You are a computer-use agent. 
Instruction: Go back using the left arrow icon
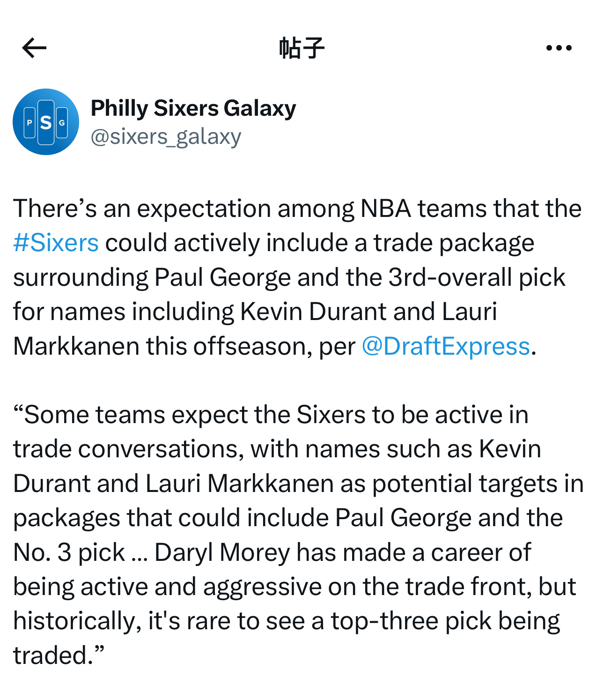coord(34,48)
